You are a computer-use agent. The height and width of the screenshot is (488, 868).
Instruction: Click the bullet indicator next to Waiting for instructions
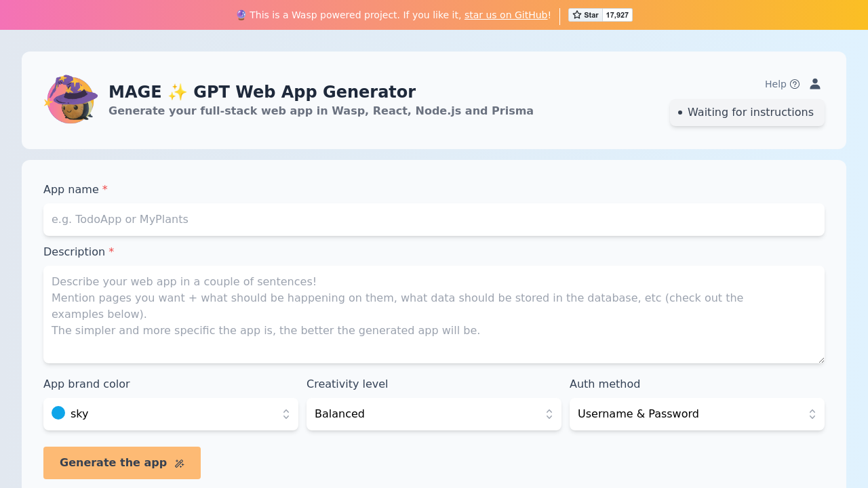coord(679,113)
